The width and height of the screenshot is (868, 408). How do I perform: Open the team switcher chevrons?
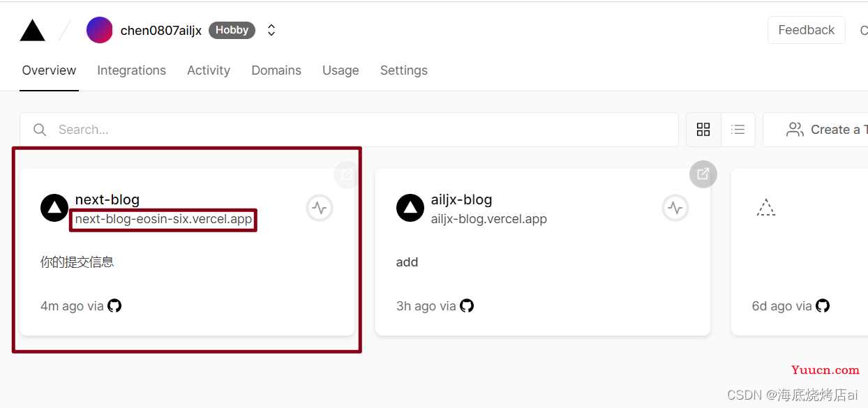point(271,30)
